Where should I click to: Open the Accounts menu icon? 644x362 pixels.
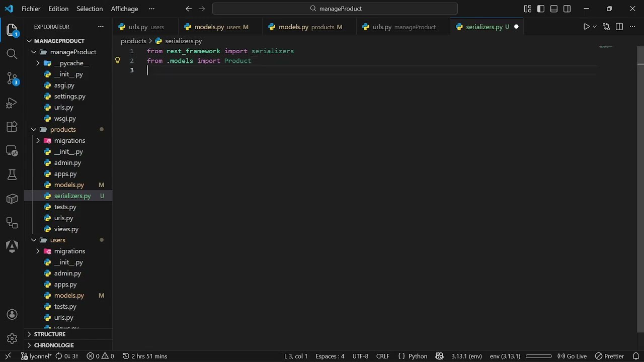point(12,314)
